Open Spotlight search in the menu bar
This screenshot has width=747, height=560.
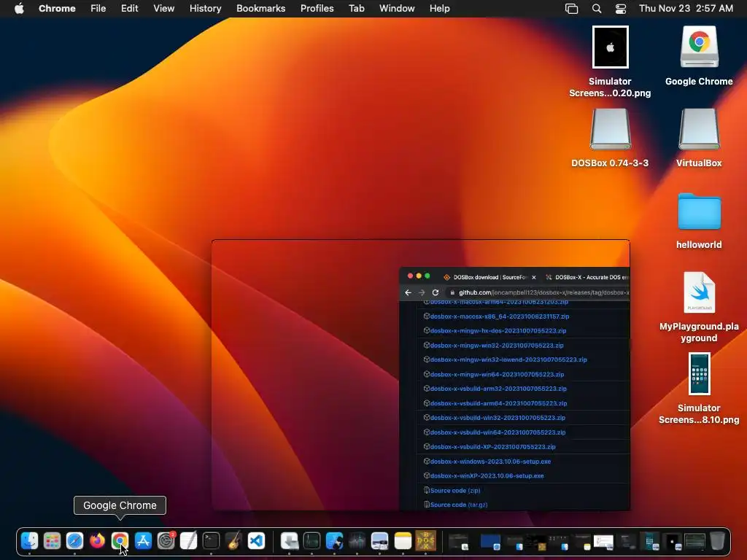pos(597,9)
